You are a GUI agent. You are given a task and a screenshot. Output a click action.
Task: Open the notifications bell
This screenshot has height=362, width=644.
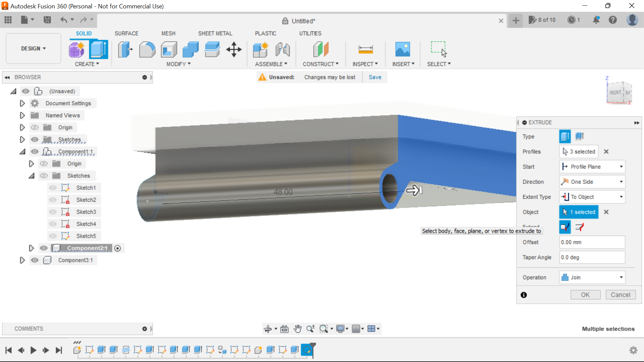(x=596, y=20)
